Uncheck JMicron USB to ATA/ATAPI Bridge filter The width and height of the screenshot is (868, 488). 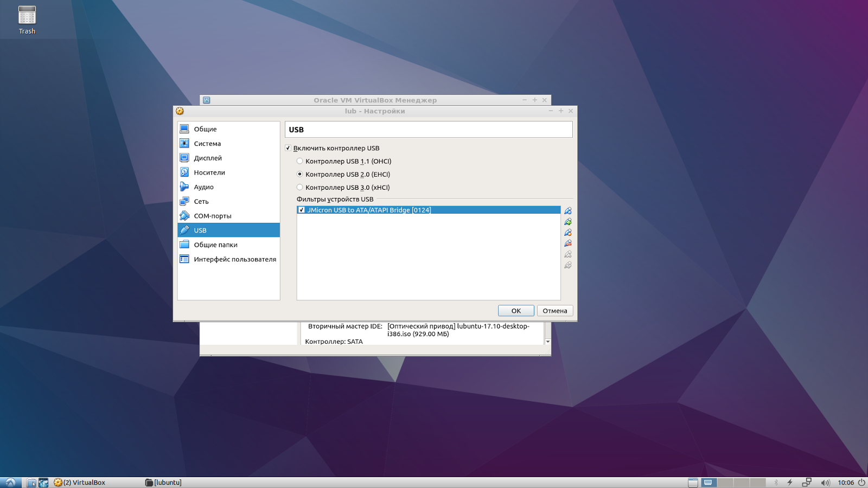point(302,210)
